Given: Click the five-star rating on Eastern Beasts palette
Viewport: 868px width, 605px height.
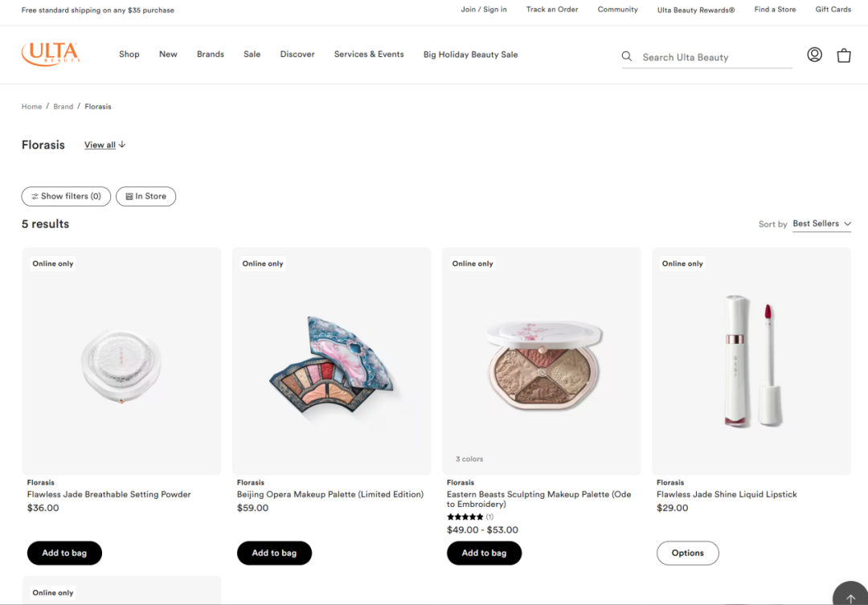Looking at the screenshot, I should 465,517.
